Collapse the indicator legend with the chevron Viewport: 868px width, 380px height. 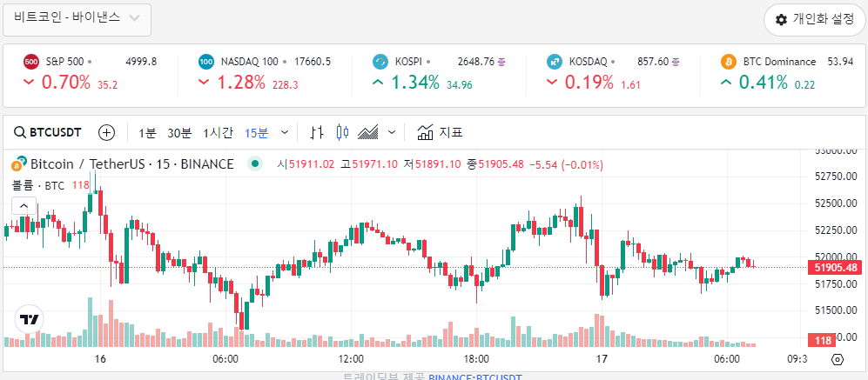pos(24,206)
